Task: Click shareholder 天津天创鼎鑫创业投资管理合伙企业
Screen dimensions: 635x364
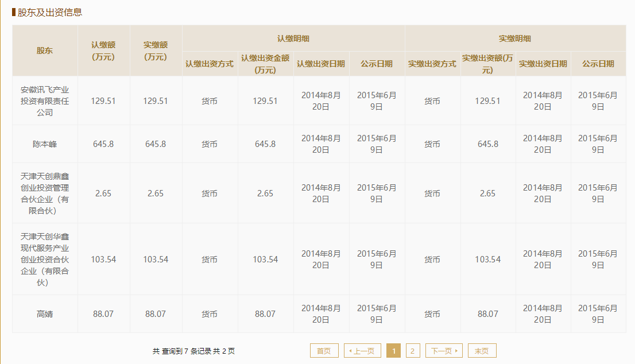Action: click(x=45, y=193)
